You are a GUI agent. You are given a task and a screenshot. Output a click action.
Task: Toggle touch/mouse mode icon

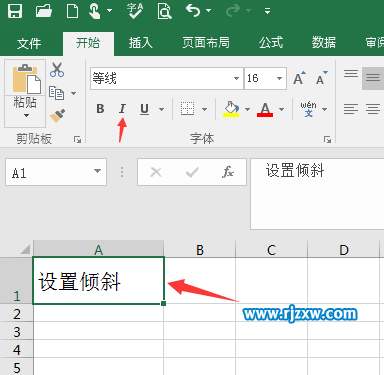tap(96, 11)
